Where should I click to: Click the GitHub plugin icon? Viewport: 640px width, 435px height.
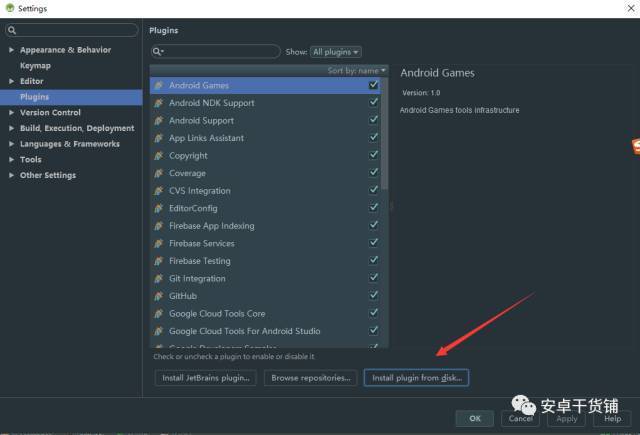159,296
